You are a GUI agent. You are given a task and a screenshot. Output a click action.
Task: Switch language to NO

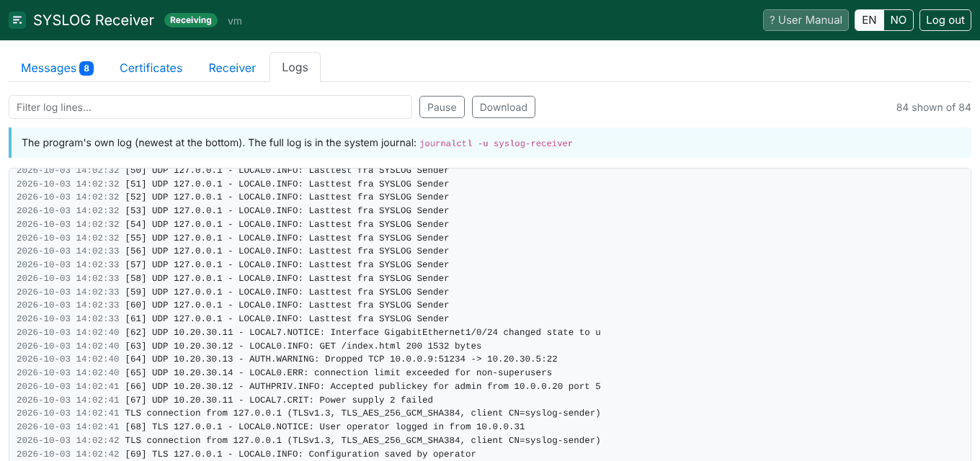(899, 20)
